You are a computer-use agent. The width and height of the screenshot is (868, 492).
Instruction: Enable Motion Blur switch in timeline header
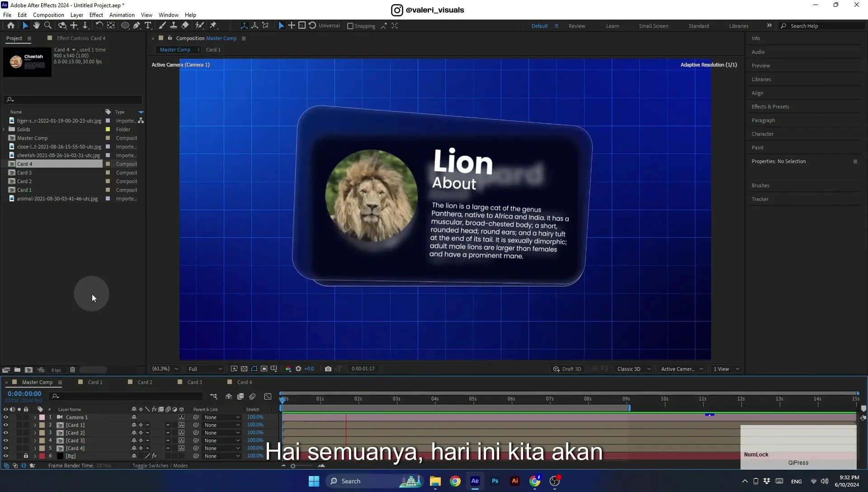click(252, 397)
